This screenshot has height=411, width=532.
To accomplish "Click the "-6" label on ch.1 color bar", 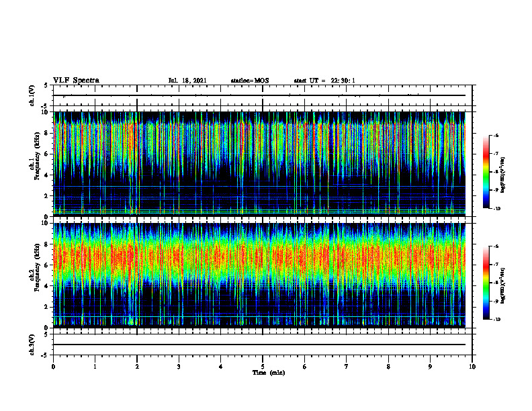I will point(496,136).
